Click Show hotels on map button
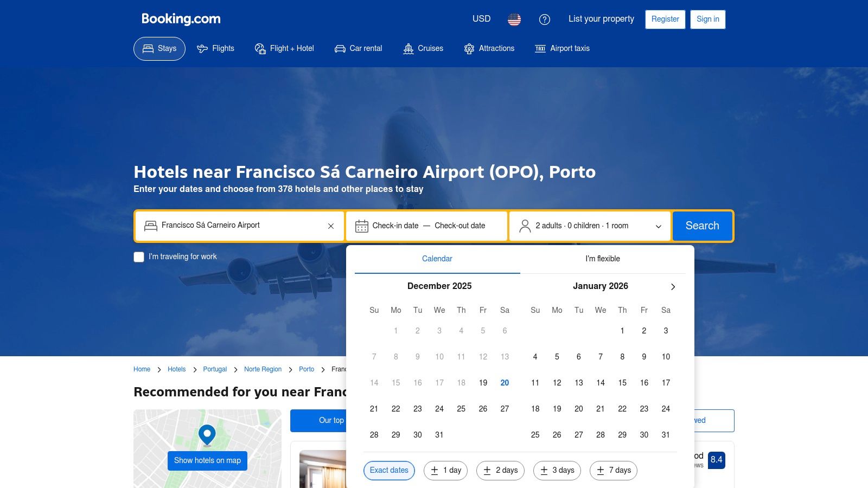Image resolution: width=868 pixels, height=488 pixels. click(207, 461)
